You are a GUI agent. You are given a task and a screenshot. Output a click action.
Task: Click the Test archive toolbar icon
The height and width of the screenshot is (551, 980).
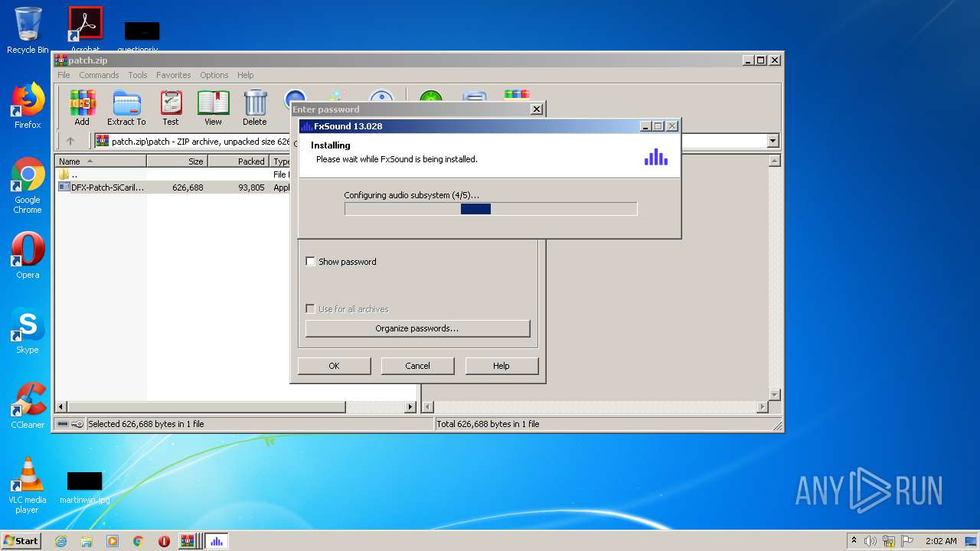[171, 108]
